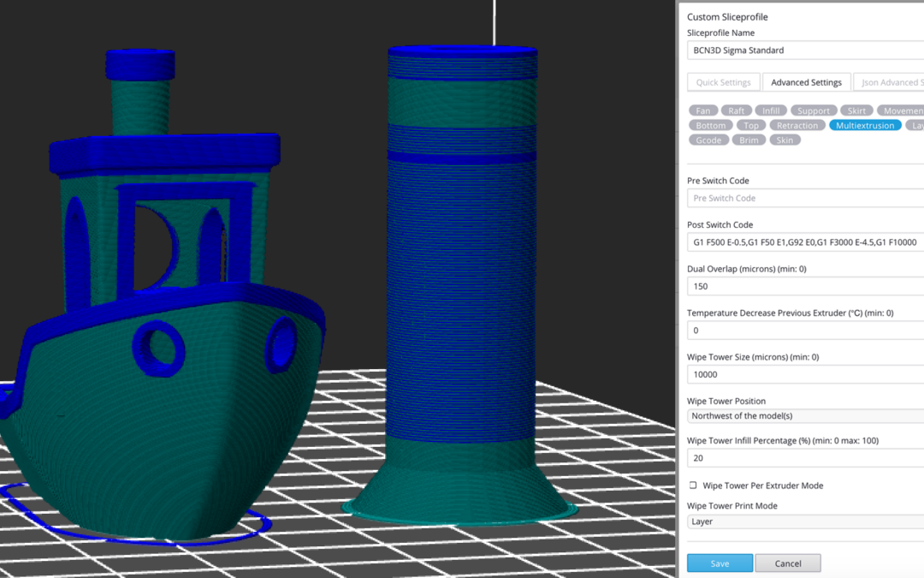Open the Wipe Tower Position dropdown
Image resolution: width=924 pixels, height=578 pixels.
[806, 416]
